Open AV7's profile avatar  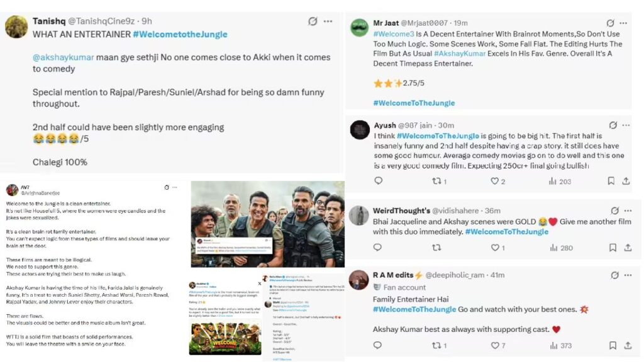(x=13, y=190)
